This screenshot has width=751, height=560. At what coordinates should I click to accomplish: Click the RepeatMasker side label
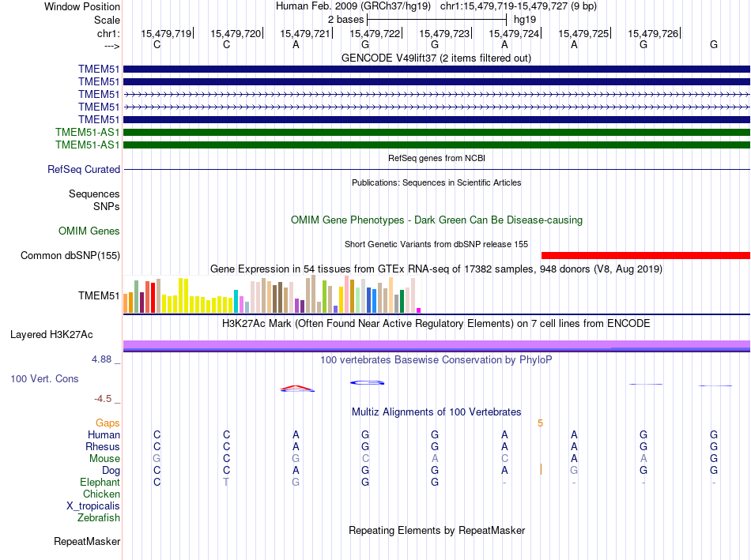click(x=87, y=541)
